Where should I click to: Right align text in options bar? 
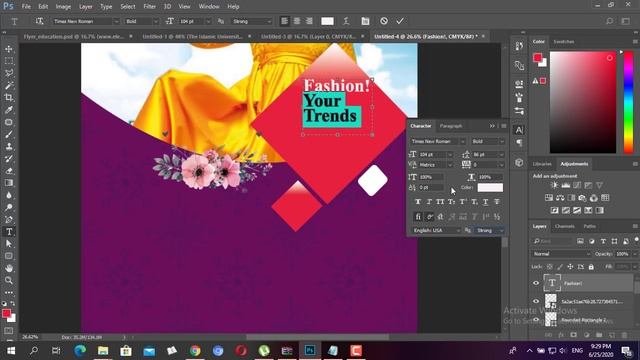pyautogui.click(x=309, y=21)
